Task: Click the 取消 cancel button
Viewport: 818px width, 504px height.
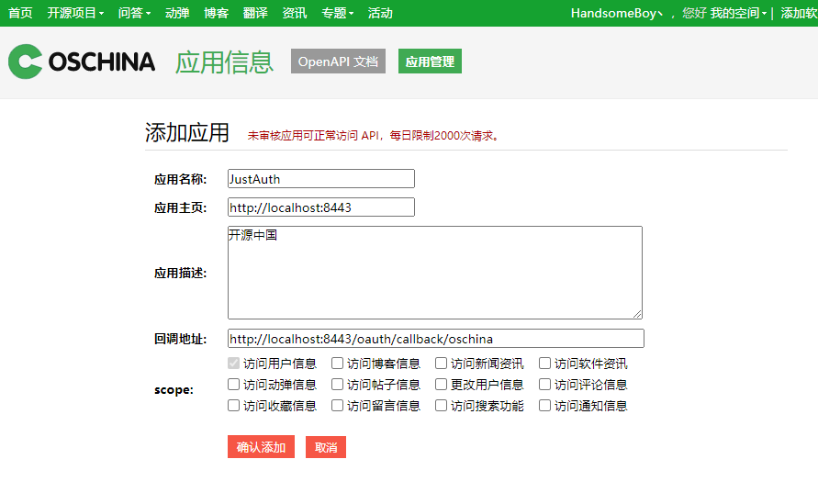Action: (x=326, y=447)
